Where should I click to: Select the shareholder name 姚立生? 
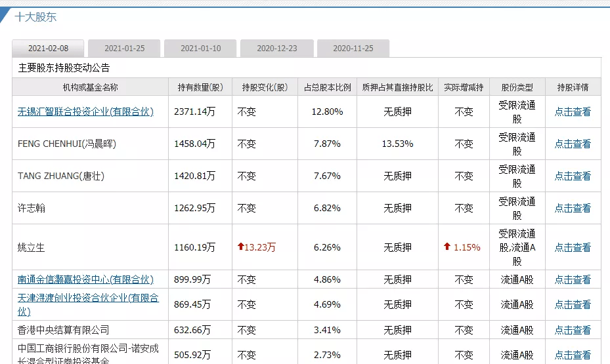[x=32, y=247]
